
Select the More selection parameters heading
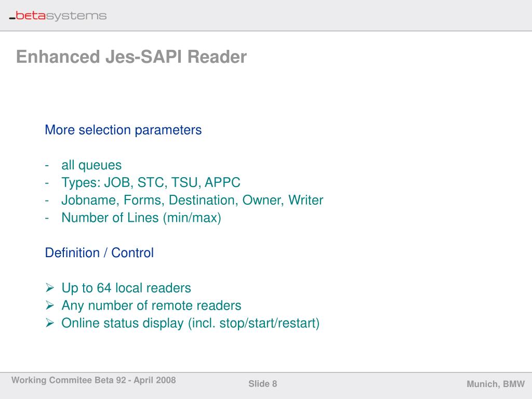pos(123,130)
